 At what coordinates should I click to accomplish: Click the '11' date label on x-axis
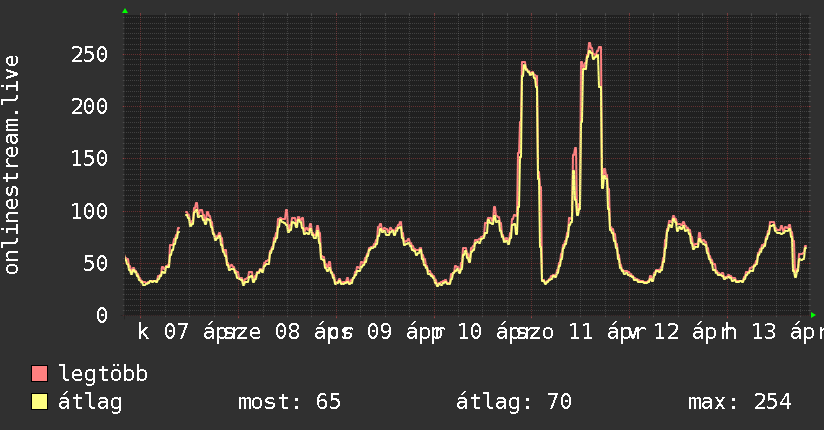[581, 332]
